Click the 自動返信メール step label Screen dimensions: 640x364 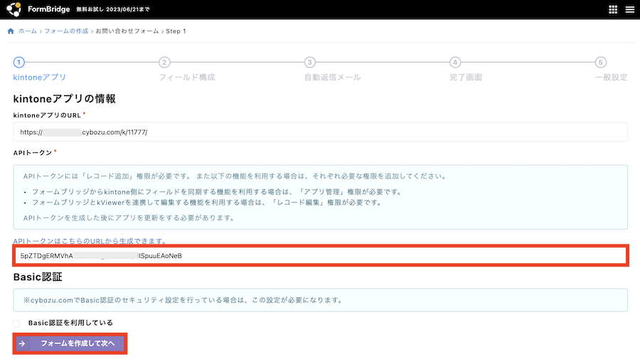332,77
